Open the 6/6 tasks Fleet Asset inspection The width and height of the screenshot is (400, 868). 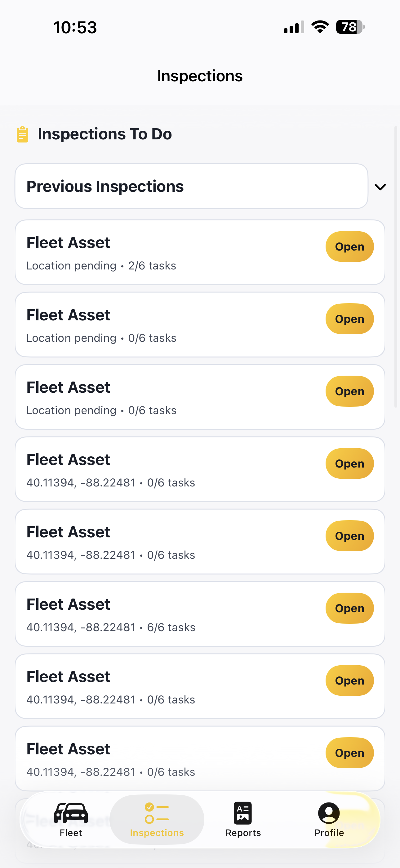[x=349, y=608]
